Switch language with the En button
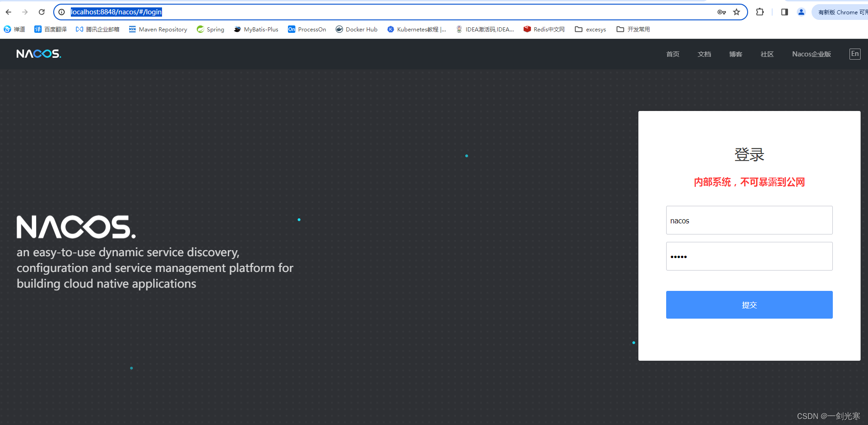This screenshot has width=868, height=425. coord(855,54)
